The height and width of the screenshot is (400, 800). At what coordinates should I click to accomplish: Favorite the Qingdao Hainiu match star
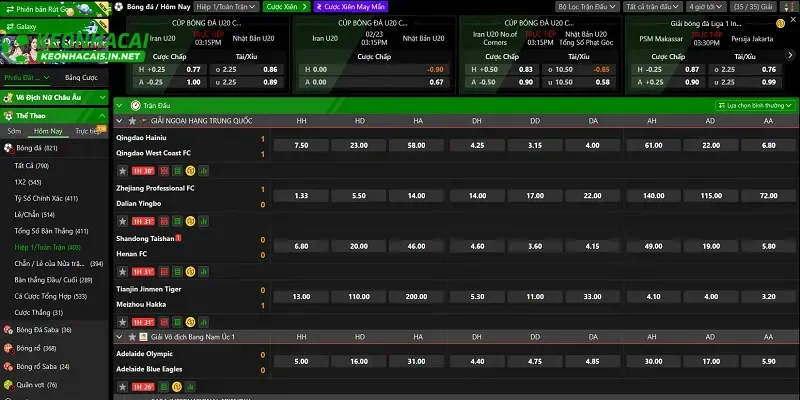[122, 171]
